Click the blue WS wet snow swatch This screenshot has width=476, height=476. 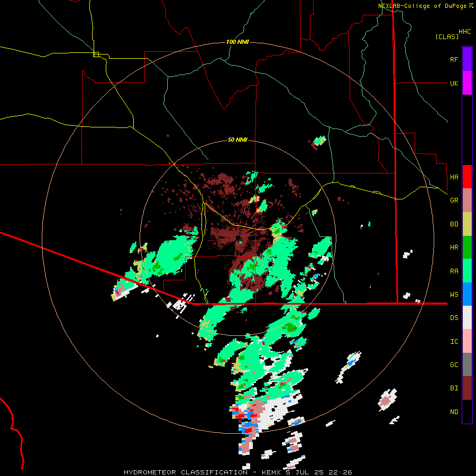467,294
